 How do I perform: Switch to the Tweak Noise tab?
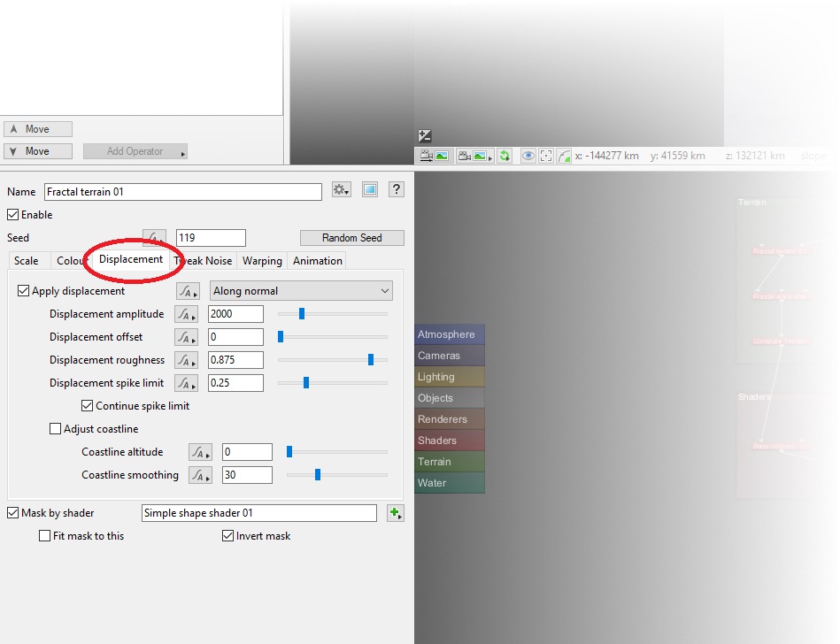[x=204, y=261]
